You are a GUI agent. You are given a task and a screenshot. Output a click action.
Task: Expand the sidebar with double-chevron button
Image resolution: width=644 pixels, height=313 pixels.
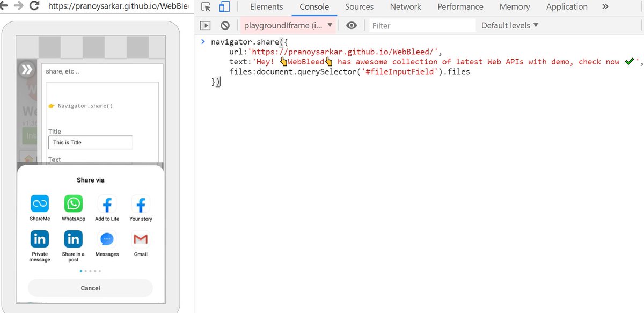tap(26, 69)
